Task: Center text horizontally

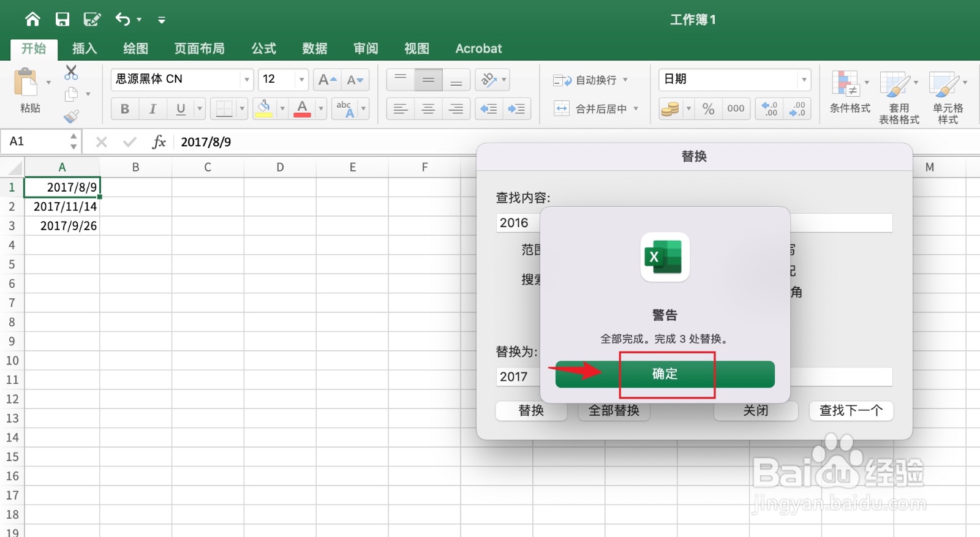Action: coord(428,109)
